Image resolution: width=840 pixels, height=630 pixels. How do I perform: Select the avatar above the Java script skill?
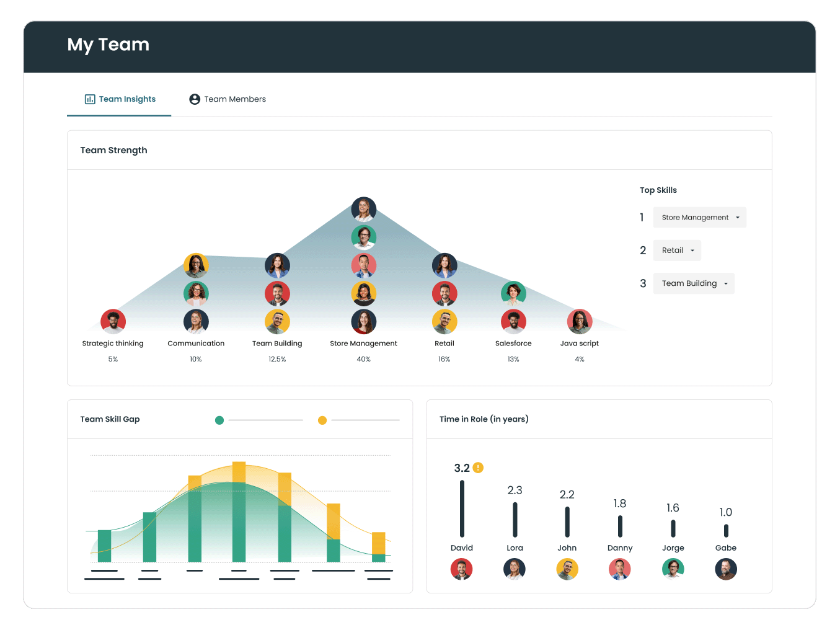580,321
